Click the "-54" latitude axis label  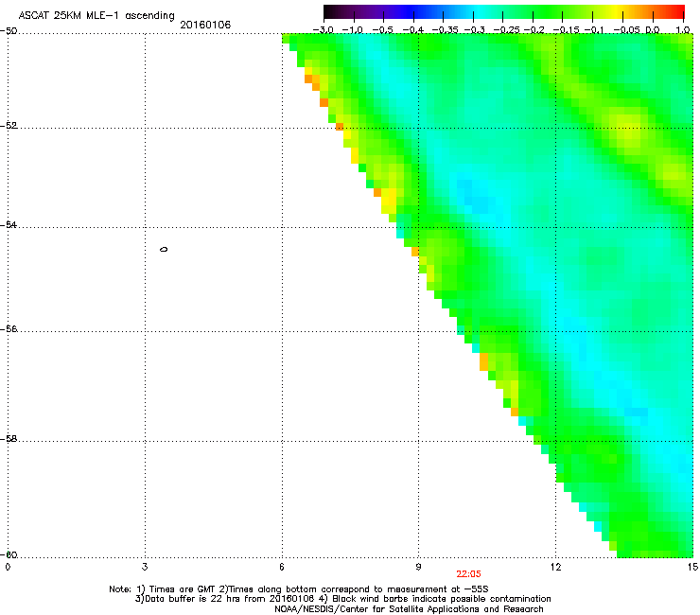pyautogui.click(x=9, y=224)
